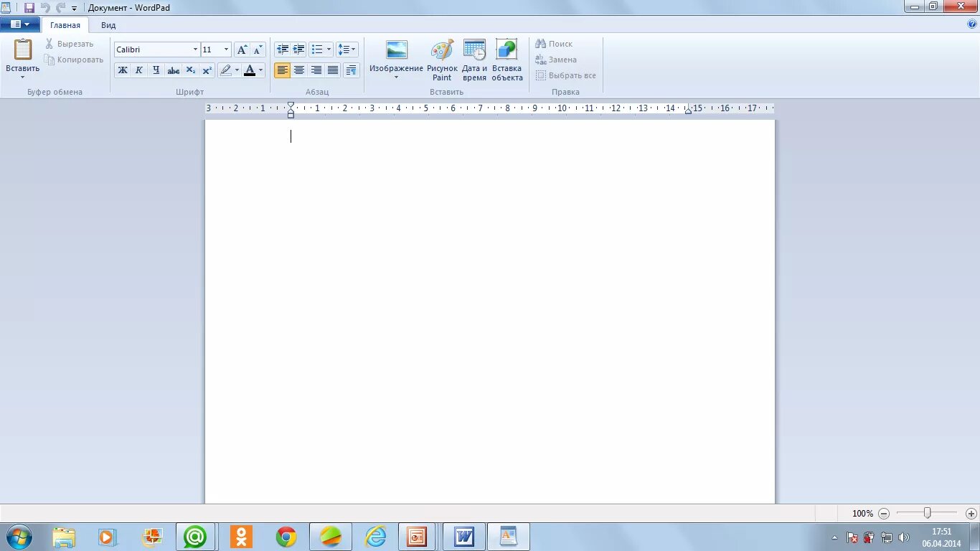Open WordPad Help question mark icon
Viewport: 980px width, 551px height.
(972, 24)
